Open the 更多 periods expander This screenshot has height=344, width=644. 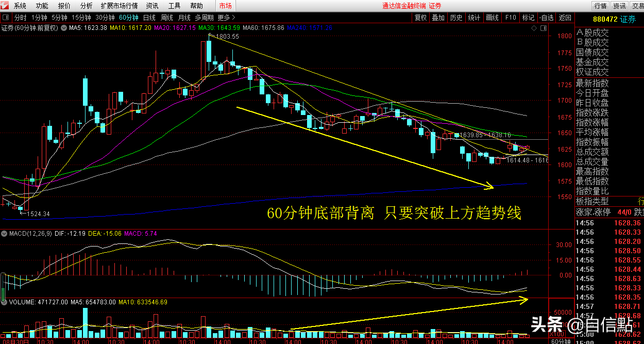pos(227,18)
